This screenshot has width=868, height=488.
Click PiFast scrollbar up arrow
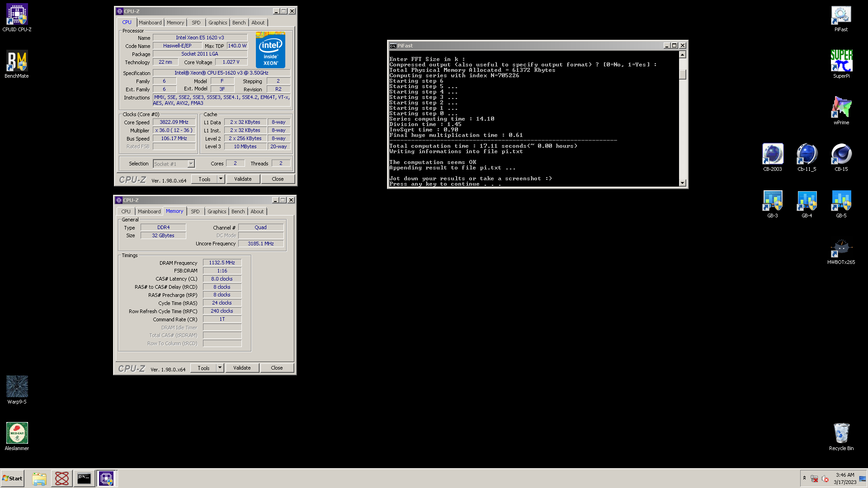coord(682,55)
